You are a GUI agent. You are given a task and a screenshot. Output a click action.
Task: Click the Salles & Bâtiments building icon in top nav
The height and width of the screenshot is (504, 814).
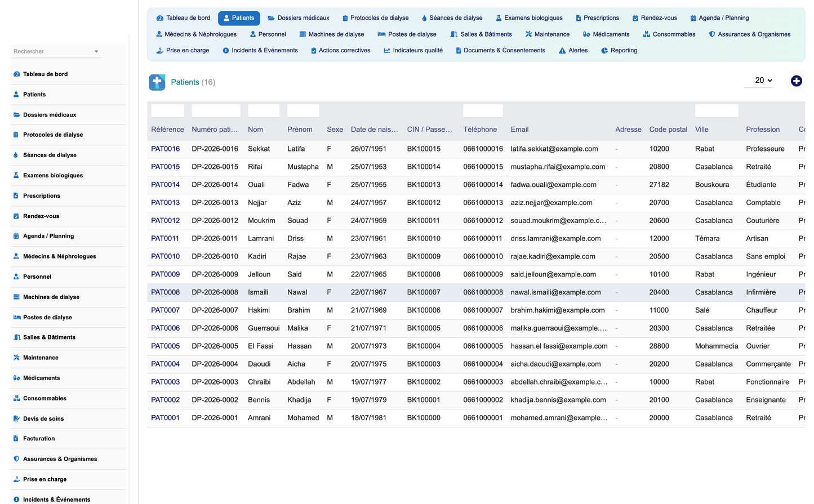point(454,34)
